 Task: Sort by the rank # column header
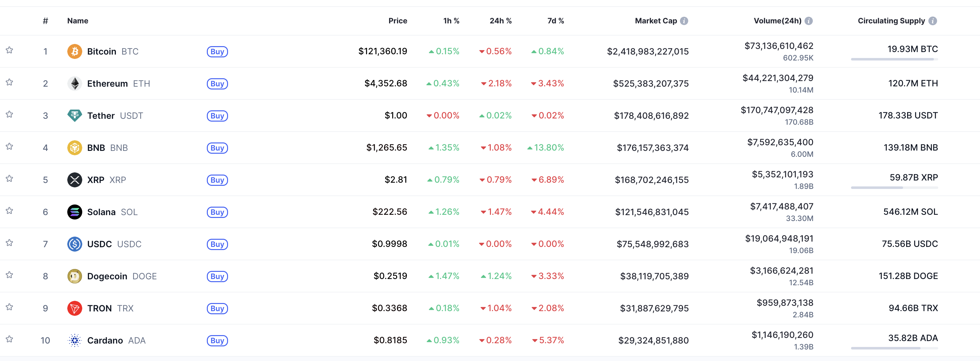[x=45, y=21]
